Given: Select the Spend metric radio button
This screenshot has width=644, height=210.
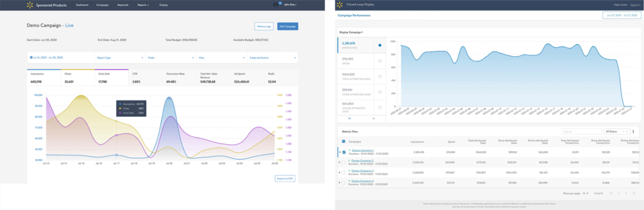Looking at the screenshot, I should (380, 60).
